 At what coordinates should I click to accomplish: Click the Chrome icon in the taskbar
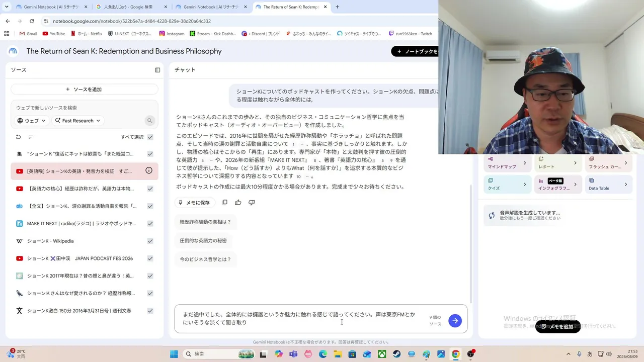coord(455,354)
